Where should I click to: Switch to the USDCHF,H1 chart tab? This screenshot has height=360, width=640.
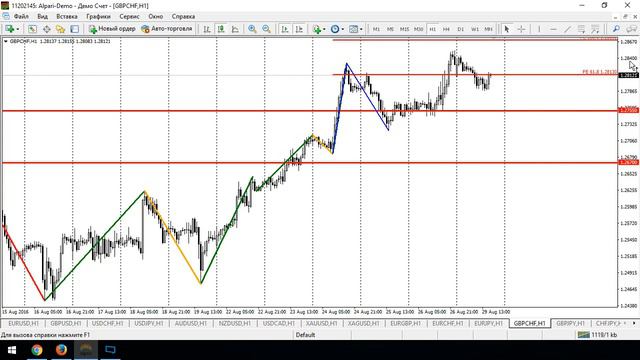point(107,323)
